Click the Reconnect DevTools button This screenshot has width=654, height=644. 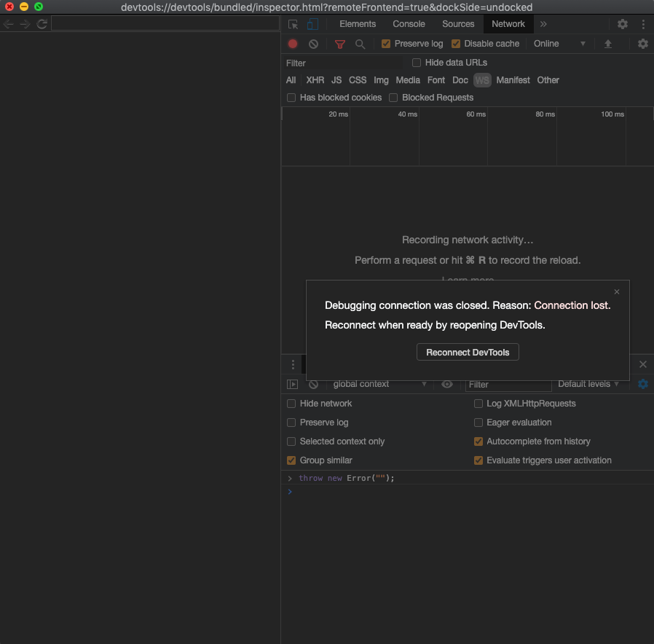click(x=468, y=352)
